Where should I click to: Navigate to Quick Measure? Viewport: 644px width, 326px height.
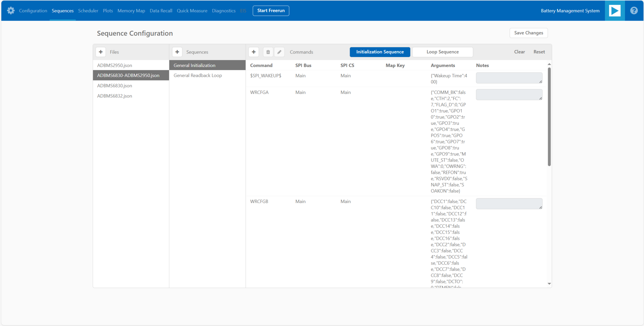[x=192, y=11]
